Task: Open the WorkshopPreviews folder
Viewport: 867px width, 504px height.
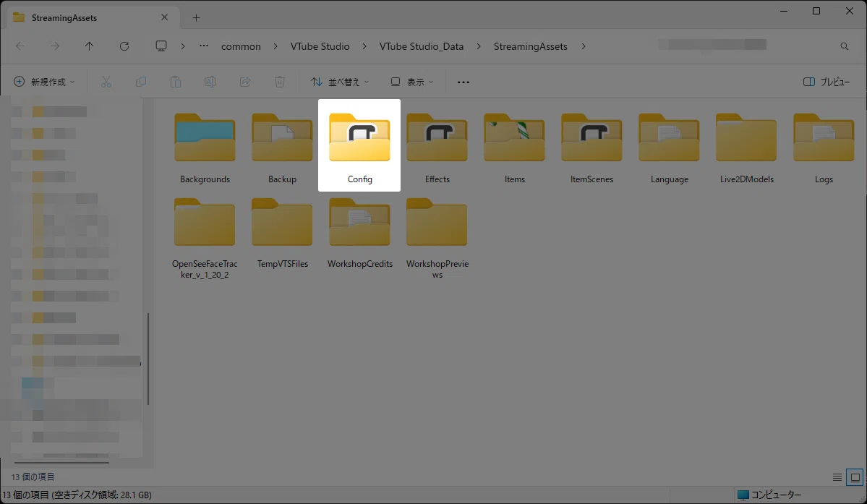Action: (437, 238)
